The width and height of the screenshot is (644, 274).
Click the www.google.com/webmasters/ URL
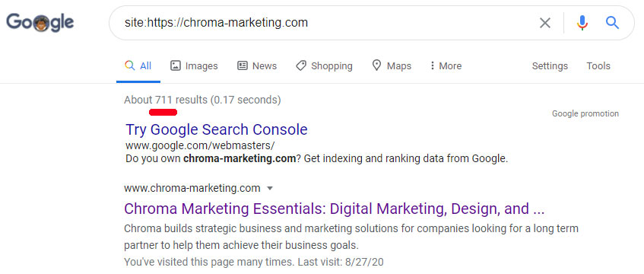tap(200, 145)
